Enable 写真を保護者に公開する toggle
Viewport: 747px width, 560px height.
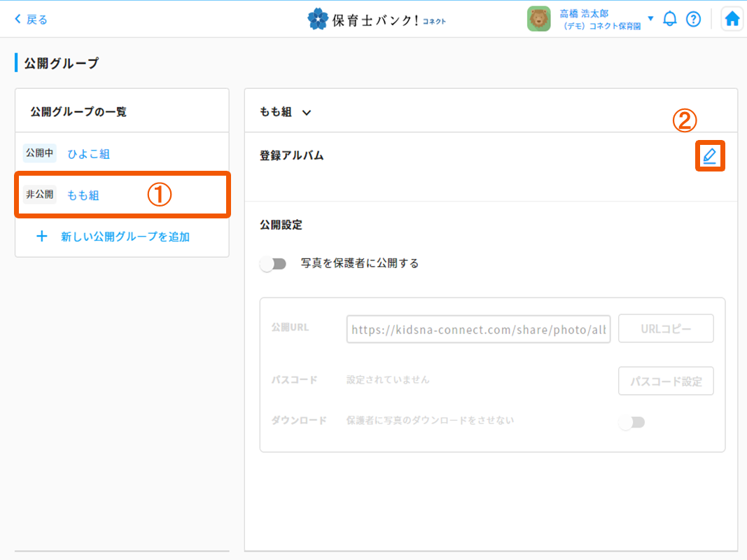274,264
